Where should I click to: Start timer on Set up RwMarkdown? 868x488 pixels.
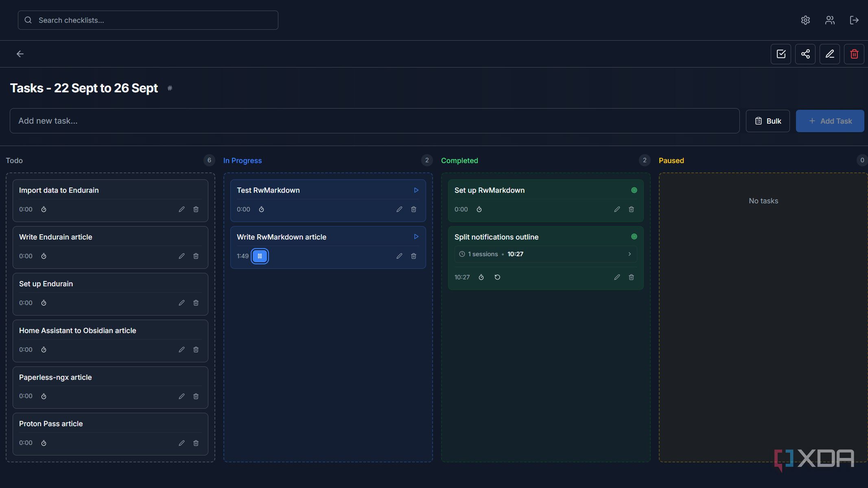click(479, 209)
